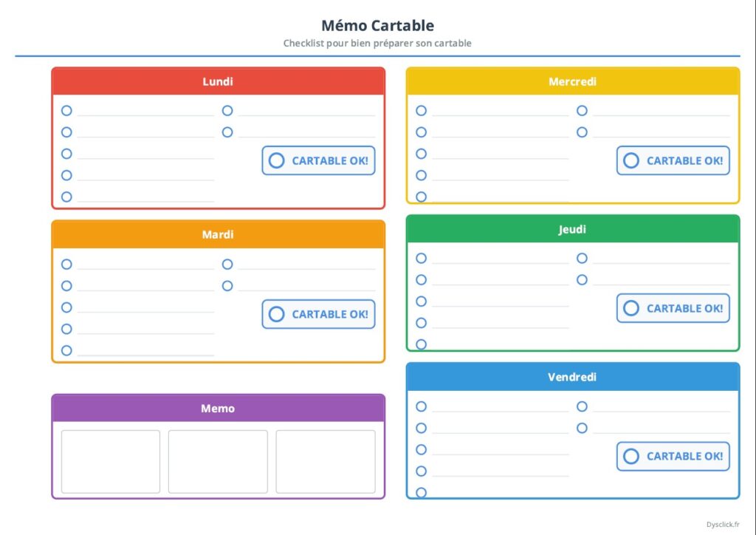Tick the CARTABLE OK! circle under Mercredi
This screenshot has height=535, width=756.
click(x=631, y=160)
